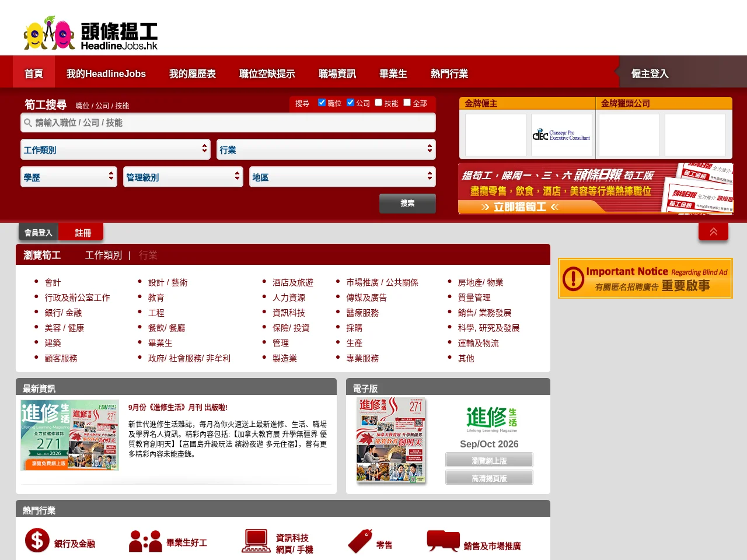The image size is (747, 560).
Task: Open the 地區 dropdown
Action: pyautogui.click(x=343, y=177)
